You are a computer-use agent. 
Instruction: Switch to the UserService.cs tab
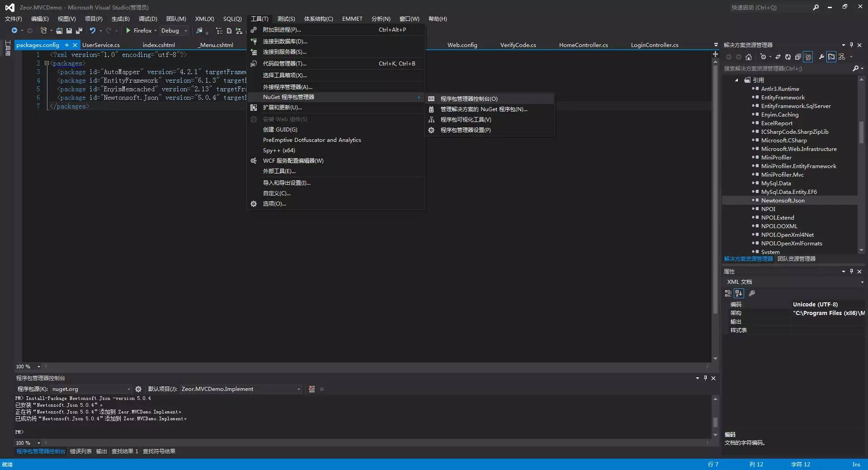(x=101, y=45)
